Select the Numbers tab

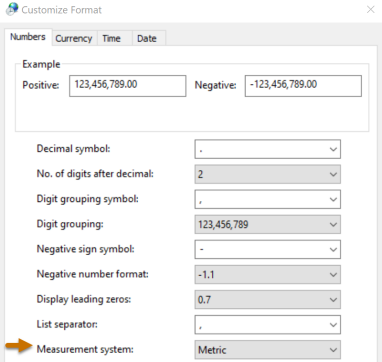pos(28,37)
